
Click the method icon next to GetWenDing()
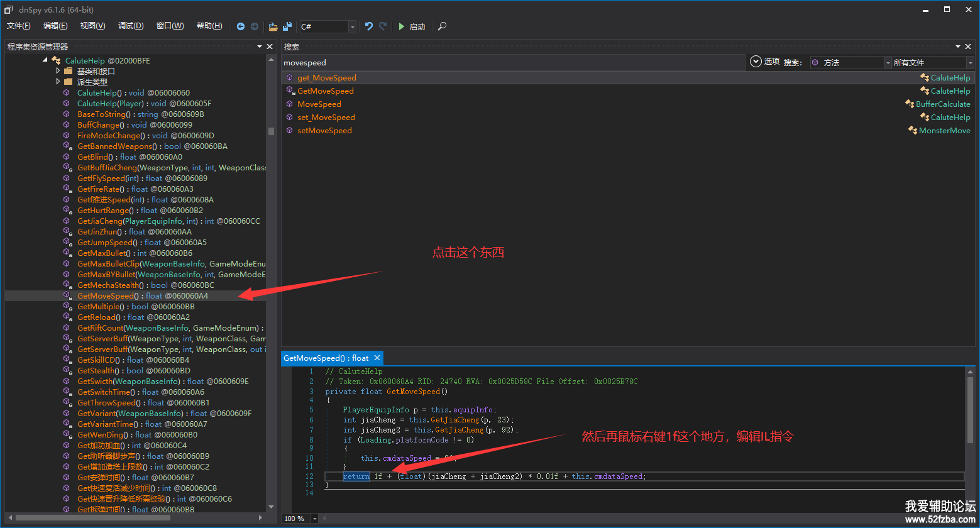pyautogui.click(x=67, y=434)
